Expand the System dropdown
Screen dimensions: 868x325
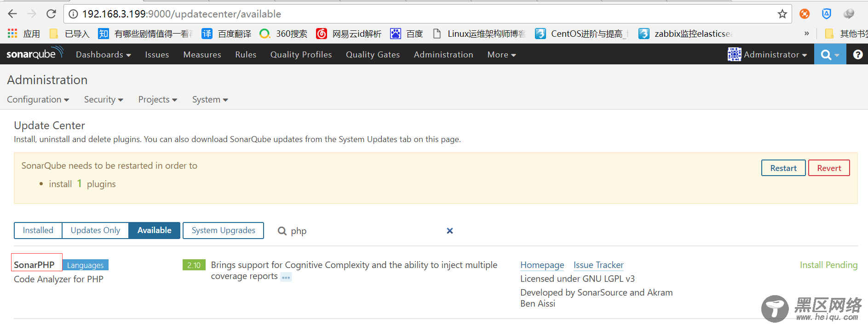click(210, 99)
